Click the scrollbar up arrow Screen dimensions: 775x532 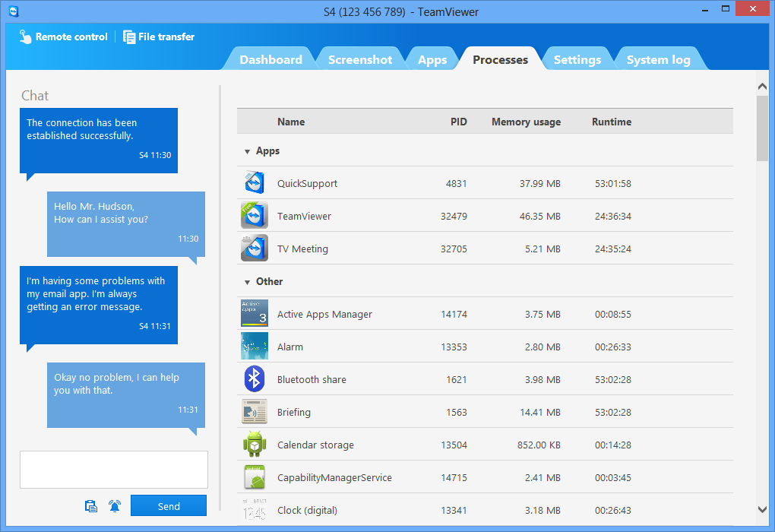coord(762,86)
